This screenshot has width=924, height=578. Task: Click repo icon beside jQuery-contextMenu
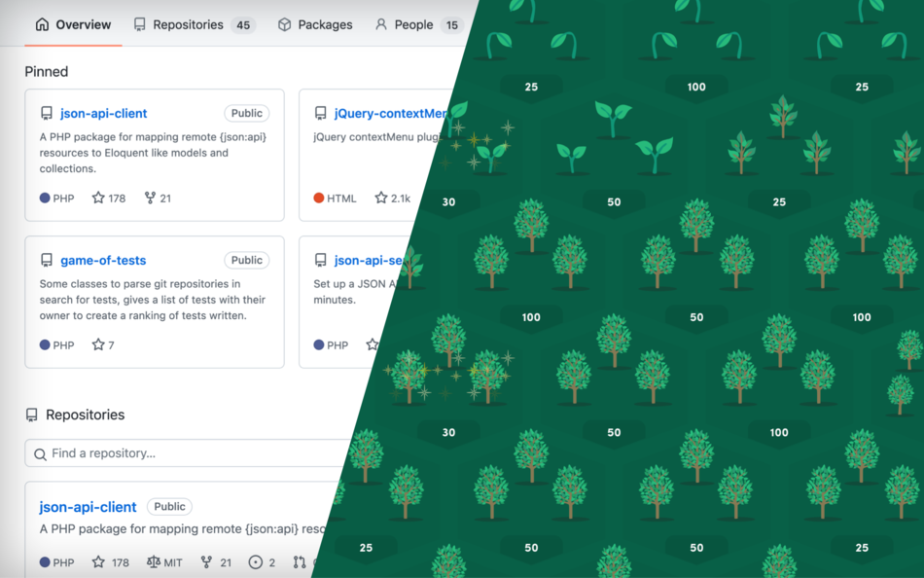pos(321,113)
